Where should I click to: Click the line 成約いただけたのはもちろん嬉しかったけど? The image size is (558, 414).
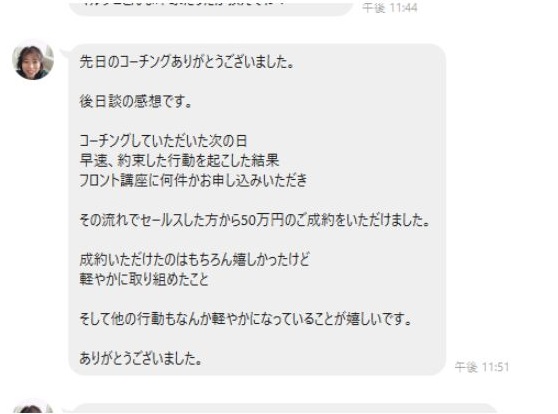click(194, 260)
